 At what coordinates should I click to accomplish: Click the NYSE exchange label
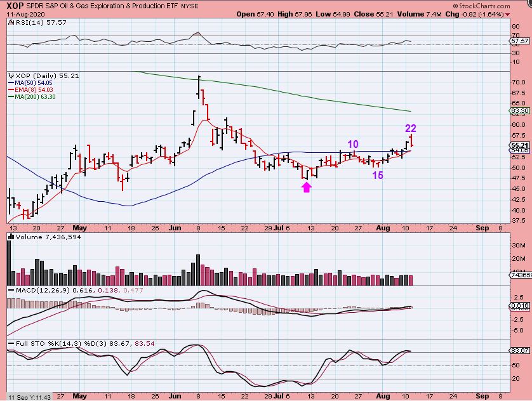point(190,6)
